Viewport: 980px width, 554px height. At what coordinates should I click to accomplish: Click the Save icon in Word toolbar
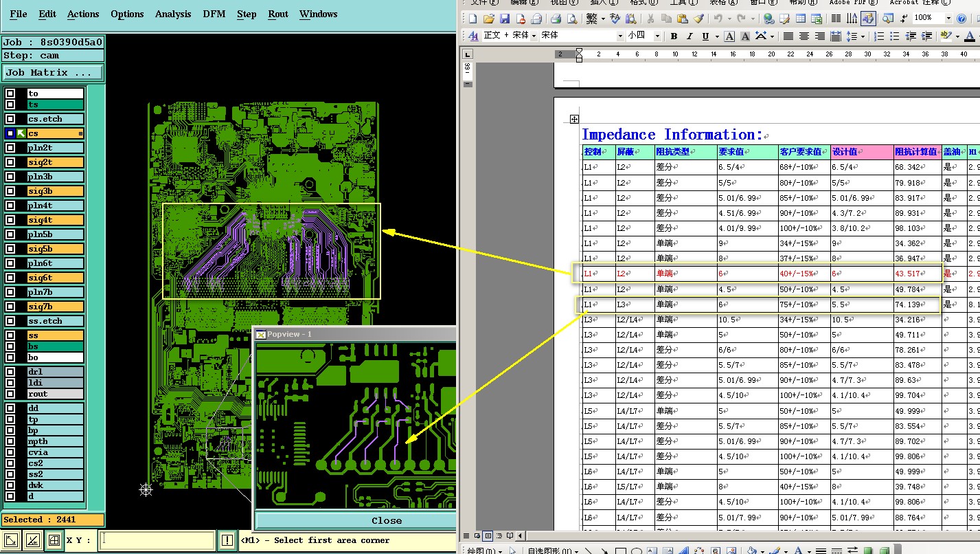[505, 19]
